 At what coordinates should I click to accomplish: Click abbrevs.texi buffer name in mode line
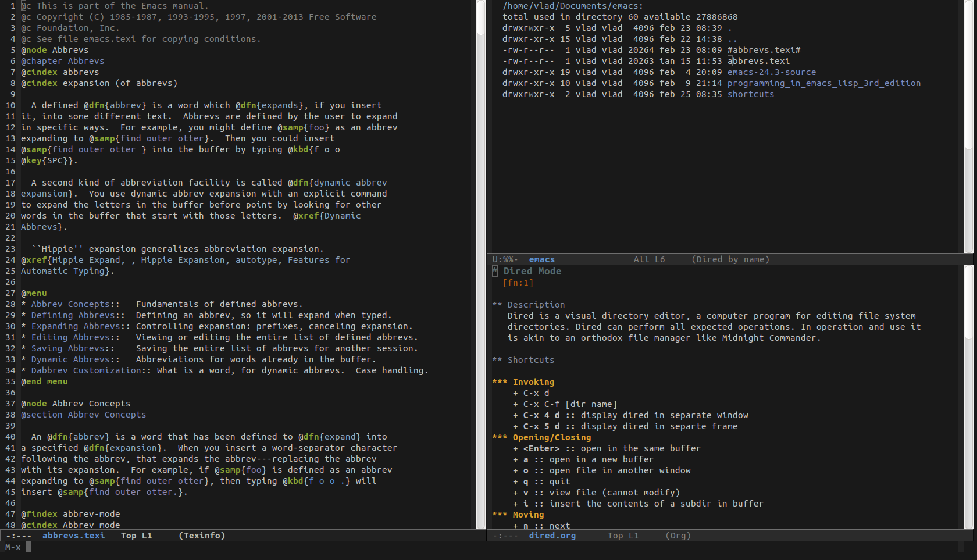(x=73, y=536)
